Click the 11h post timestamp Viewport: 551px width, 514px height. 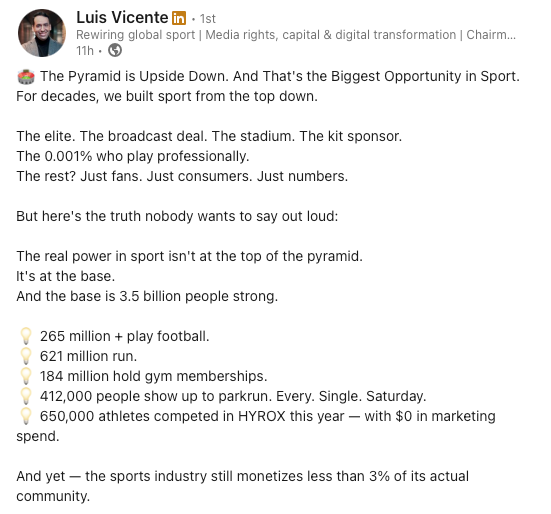click(x=85, y=51)
